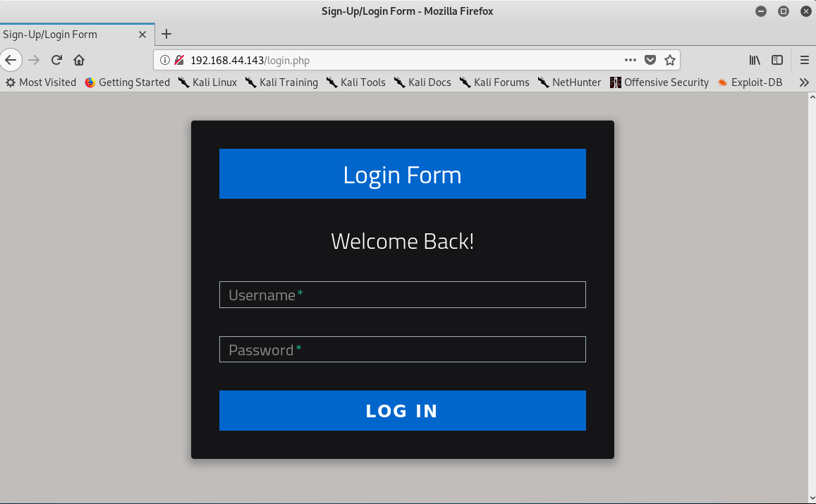Go back to the previous page
Screen dimensions: 816x504
11,60
